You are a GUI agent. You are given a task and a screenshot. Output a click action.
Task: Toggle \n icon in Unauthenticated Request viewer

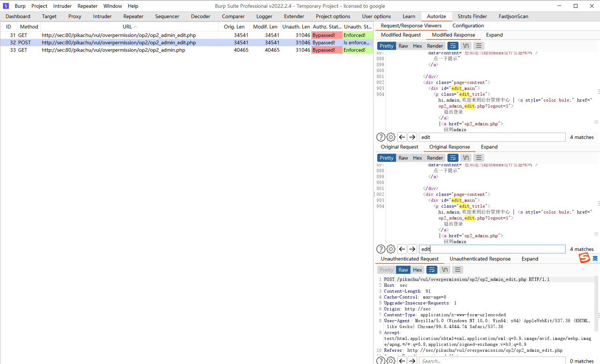[x=445, y=270]
